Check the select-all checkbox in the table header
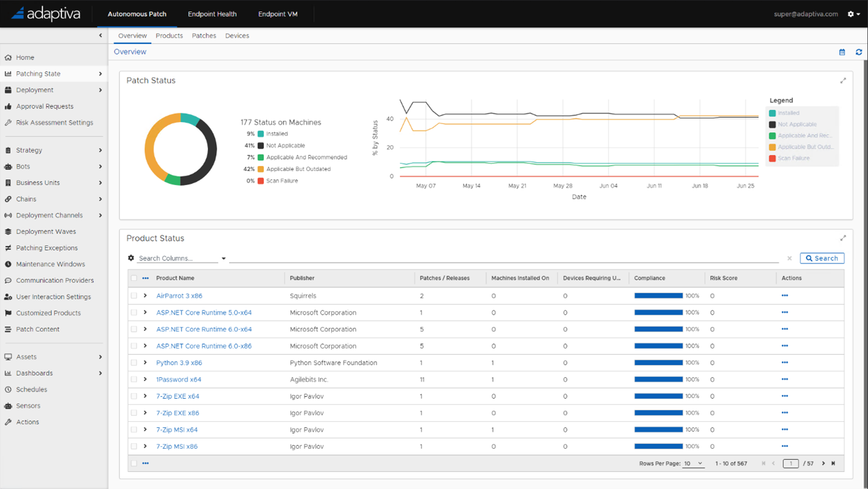Viewport: 868px width, 489px height. click(135, 277)
